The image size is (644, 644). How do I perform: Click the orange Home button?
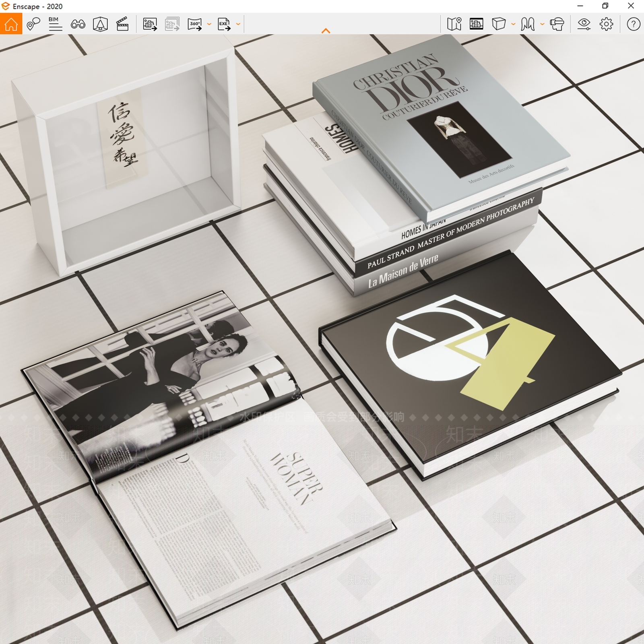(x=11, y=24)
